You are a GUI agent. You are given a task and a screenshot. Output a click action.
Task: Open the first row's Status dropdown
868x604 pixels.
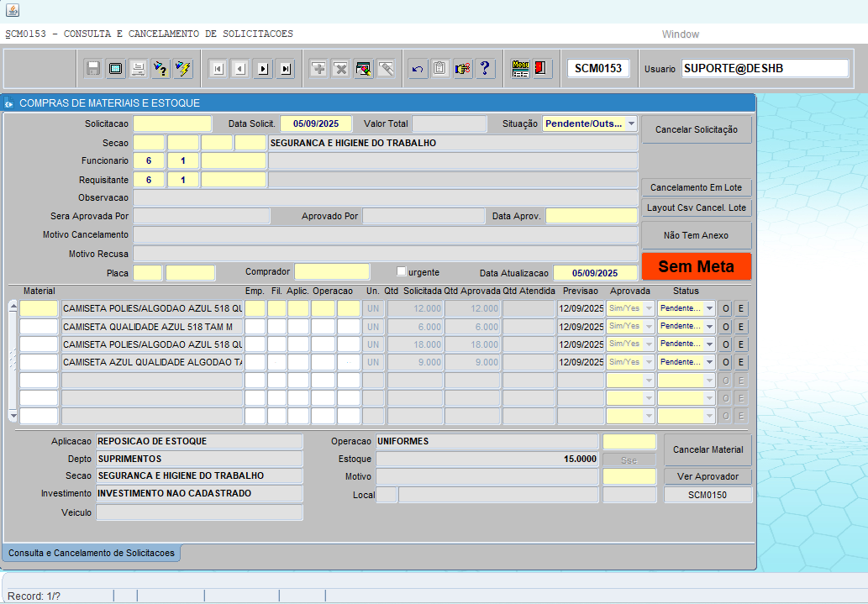[x=710, y=308]
